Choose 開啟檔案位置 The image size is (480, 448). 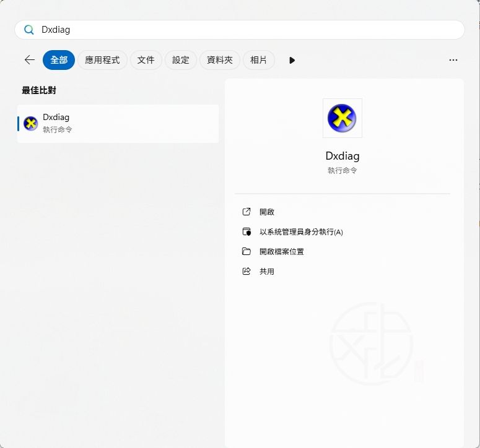(x=281, y=252)
